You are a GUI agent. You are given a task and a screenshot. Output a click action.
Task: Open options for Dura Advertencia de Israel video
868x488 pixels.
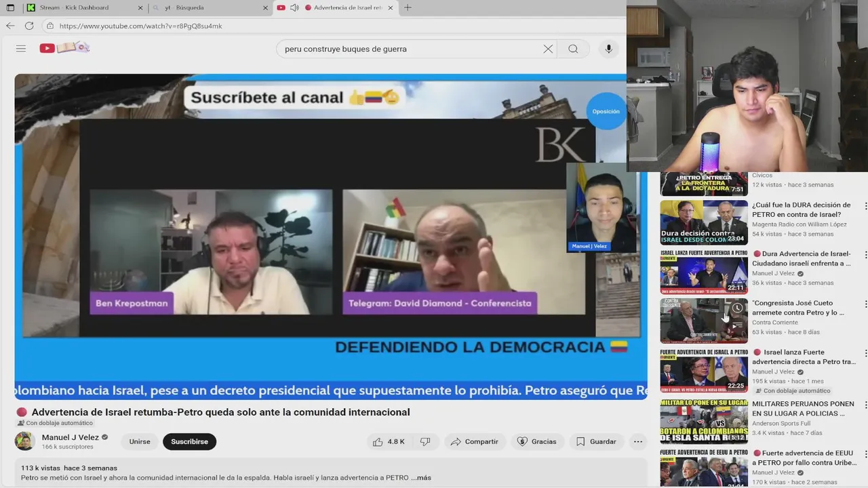(x=865, y=254)
